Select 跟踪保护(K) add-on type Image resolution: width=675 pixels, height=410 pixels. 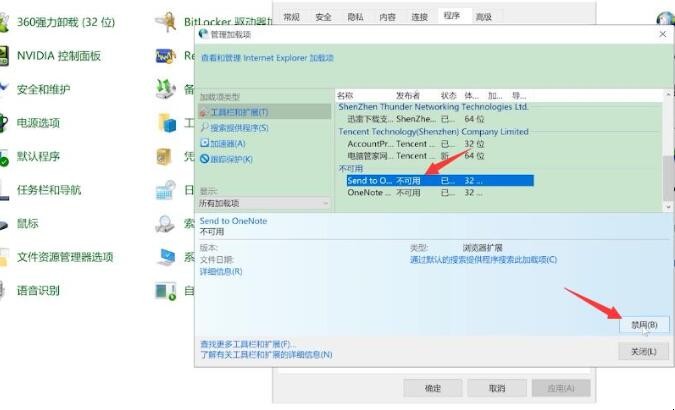point(231,159)
